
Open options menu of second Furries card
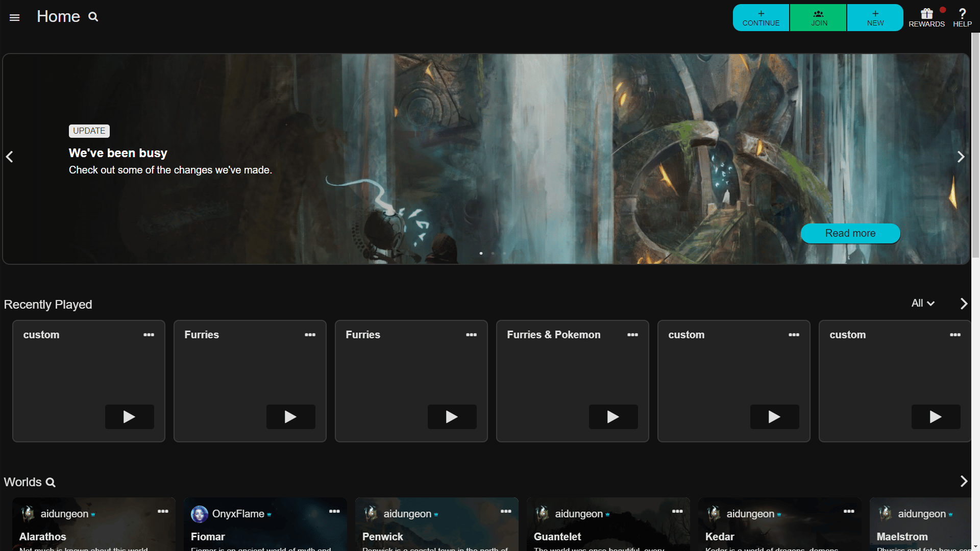(471, 335)
